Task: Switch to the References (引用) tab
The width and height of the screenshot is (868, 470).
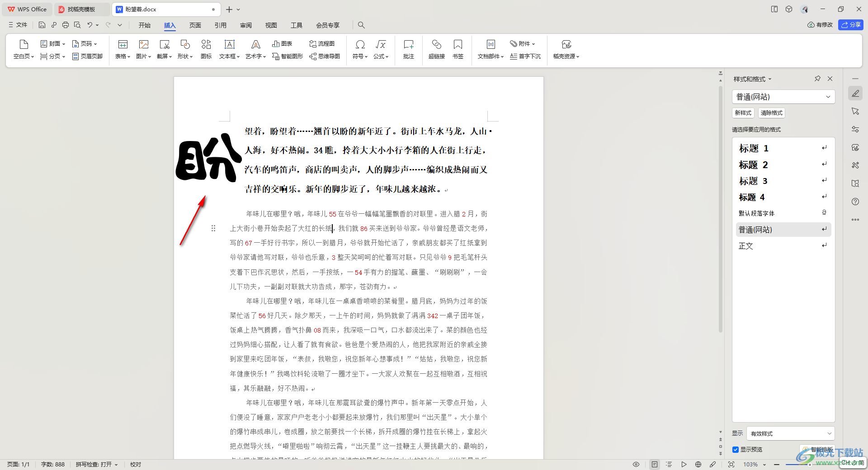Action: [221, 25]
